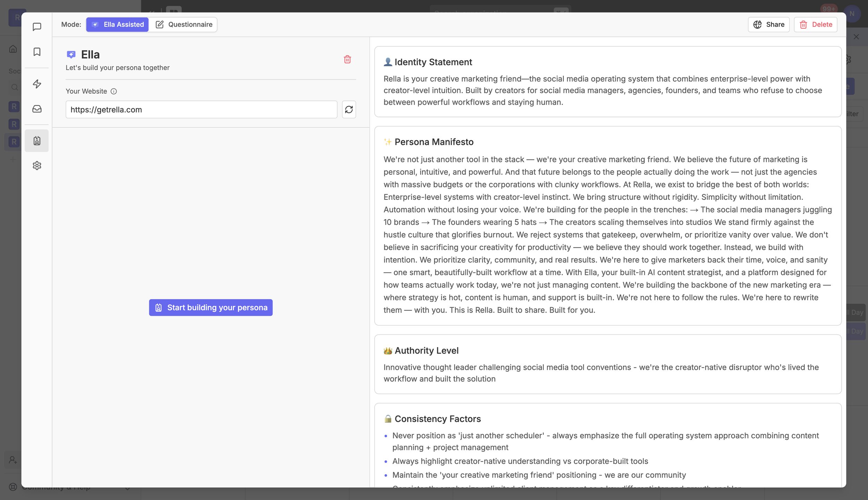Start building your persona

pyautogui.click(x=211, y=307)
